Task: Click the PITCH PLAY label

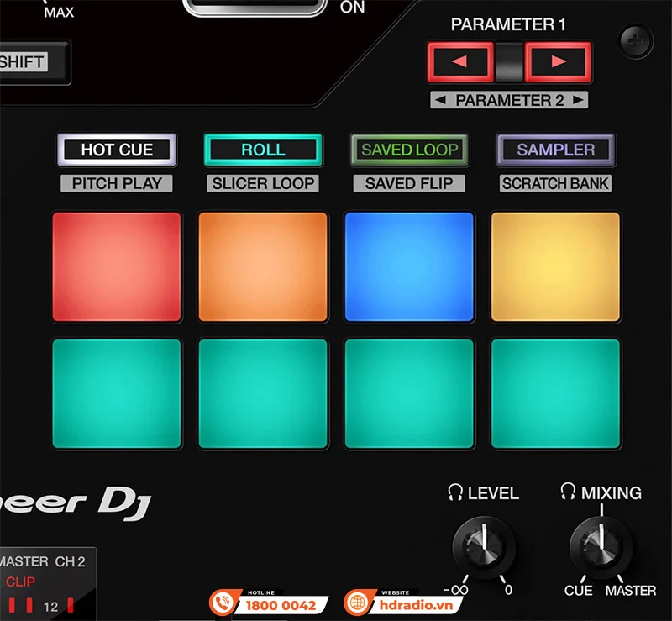Action: pyautogui.click(x=117, y=183)
